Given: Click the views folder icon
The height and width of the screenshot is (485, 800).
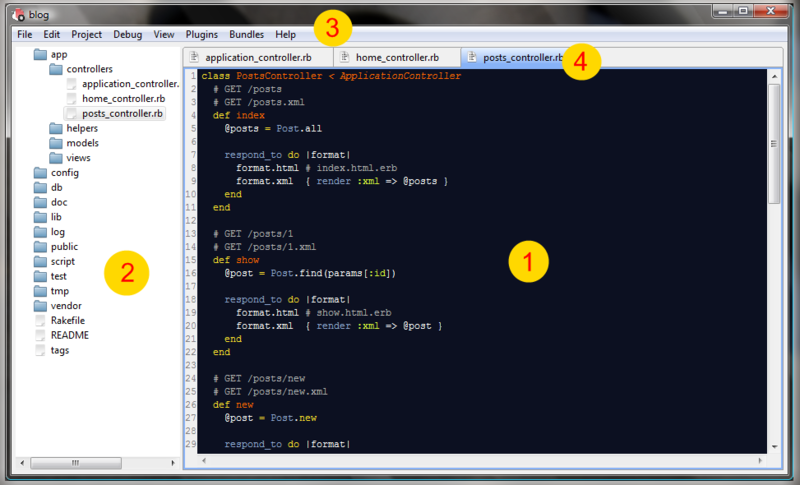Looking at the screenshot, I should [x=56, y=158].
